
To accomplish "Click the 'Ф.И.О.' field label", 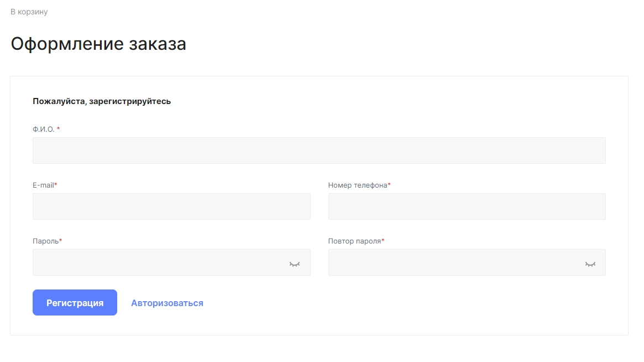I will 44,129.
